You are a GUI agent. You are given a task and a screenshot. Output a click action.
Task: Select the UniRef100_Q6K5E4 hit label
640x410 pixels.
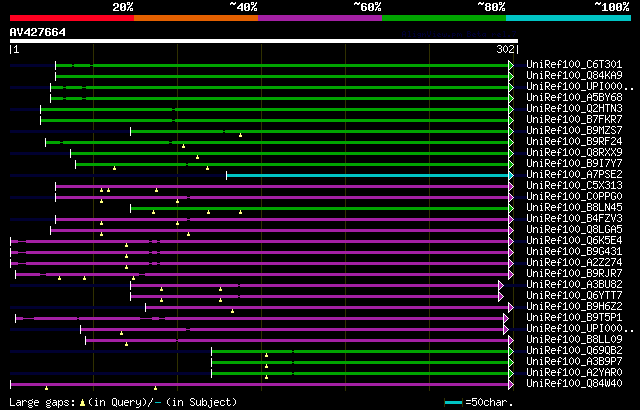point(574,241)
